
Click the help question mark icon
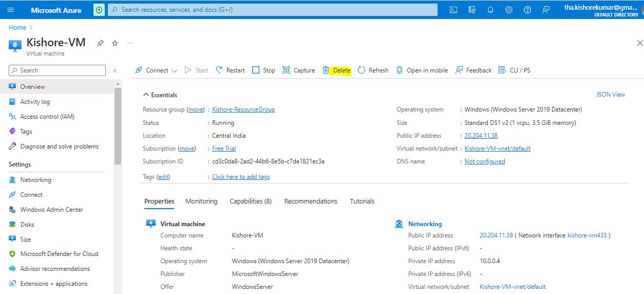[527, 10]
